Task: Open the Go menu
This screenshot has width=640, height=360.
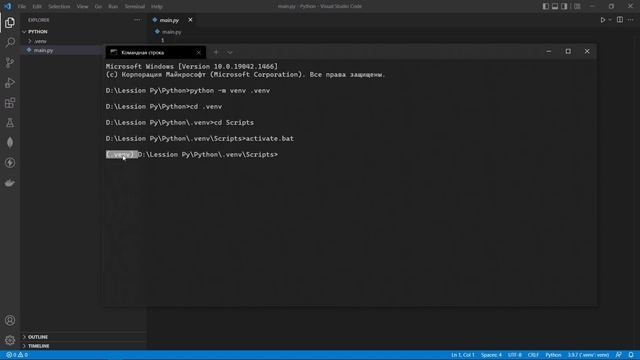Action: [98, 7]
